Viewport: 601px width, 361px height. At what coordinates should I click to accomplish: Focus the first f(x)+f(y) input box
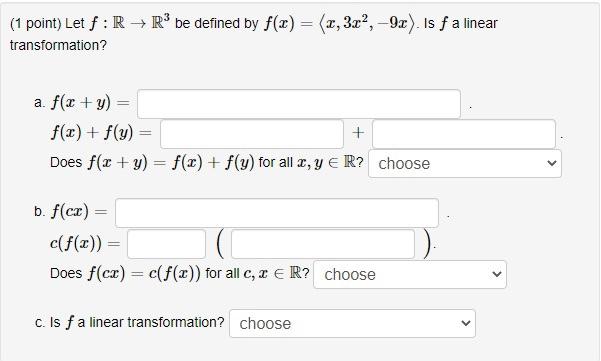(252, 134)
